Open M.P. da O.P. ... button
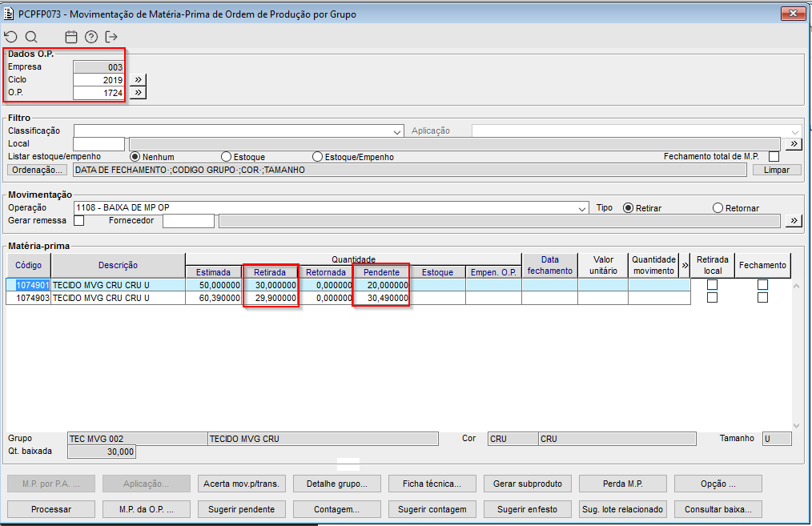This screenshot has height=526, width=812. coord(147,509)
